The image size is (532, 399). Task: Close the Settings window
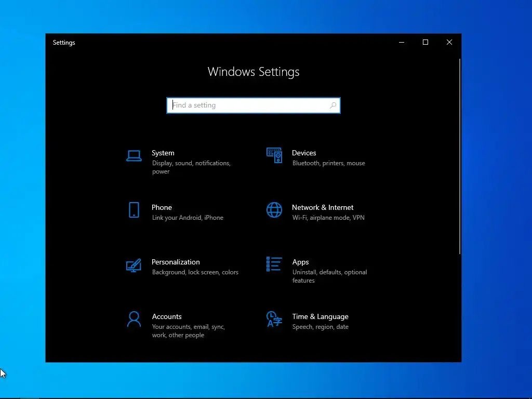coord(449,43)
